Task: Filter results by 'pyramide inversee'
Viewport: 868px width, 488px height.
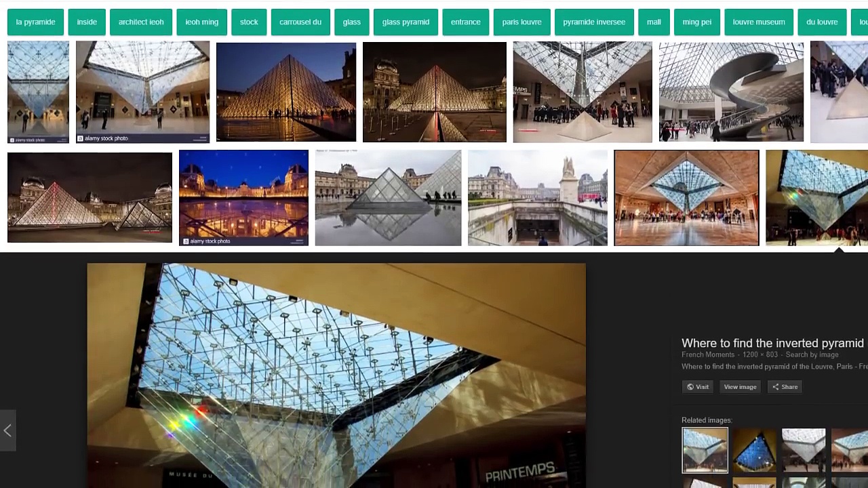Action: 594,22
